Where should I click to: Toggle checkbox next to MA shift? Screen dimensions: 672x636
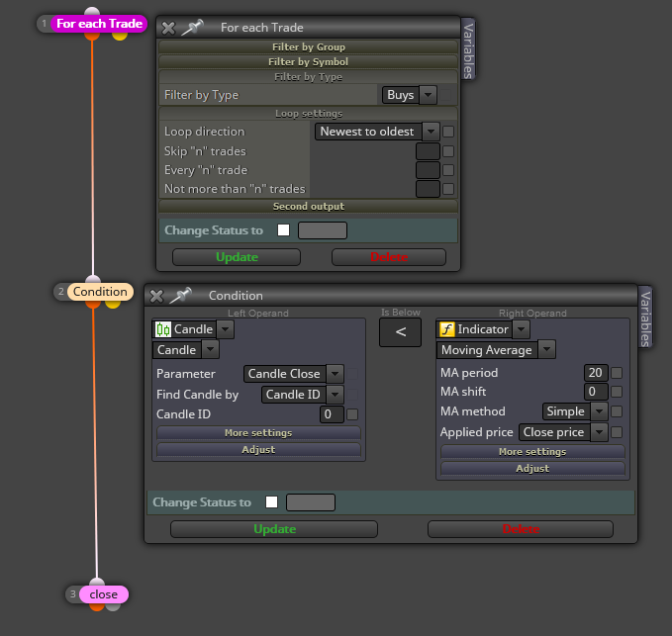617,392
